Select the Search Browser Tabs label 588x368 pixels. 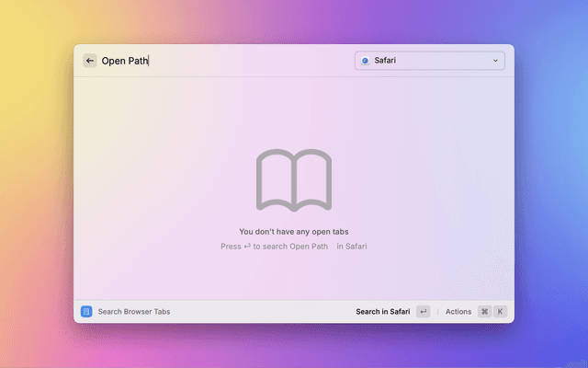pos(134,312)
